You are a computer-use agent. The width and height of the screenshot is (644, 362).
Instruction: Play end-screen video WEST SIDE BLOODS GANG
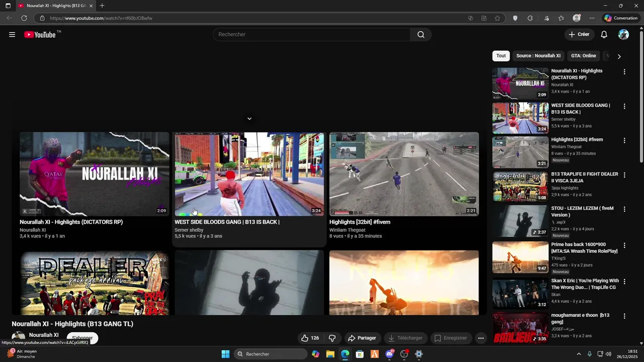tap(249, 174)
